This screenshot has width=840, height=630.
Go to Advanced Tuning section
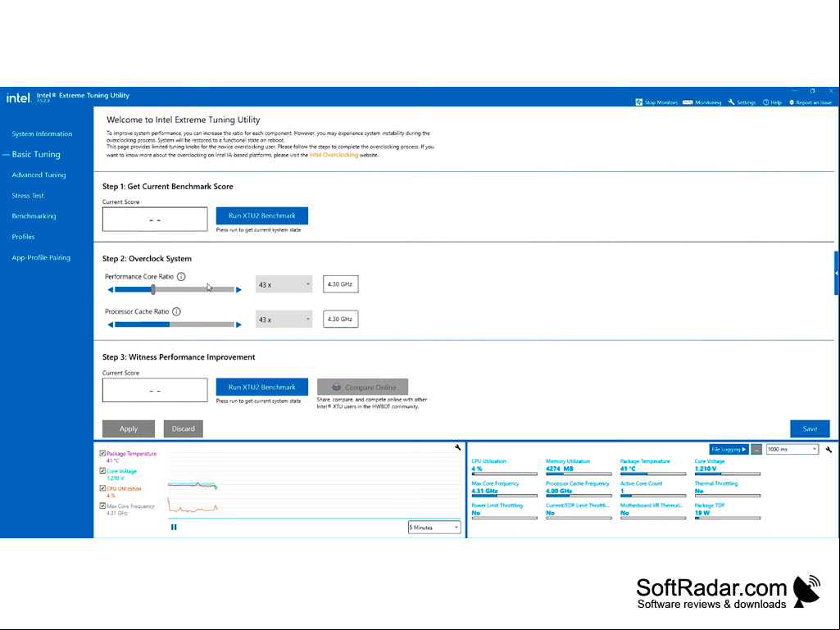(39, 175)
